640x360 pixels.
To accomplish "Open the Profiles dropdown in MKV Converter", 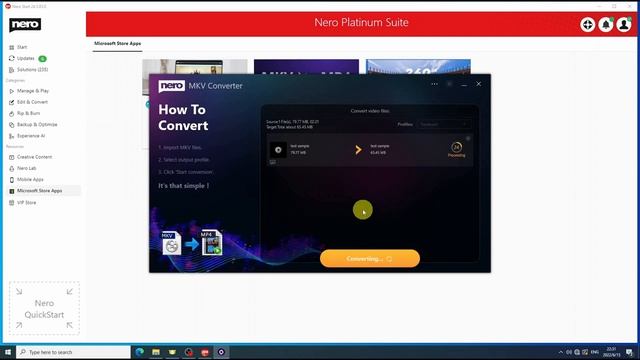I will click(444, 124).
